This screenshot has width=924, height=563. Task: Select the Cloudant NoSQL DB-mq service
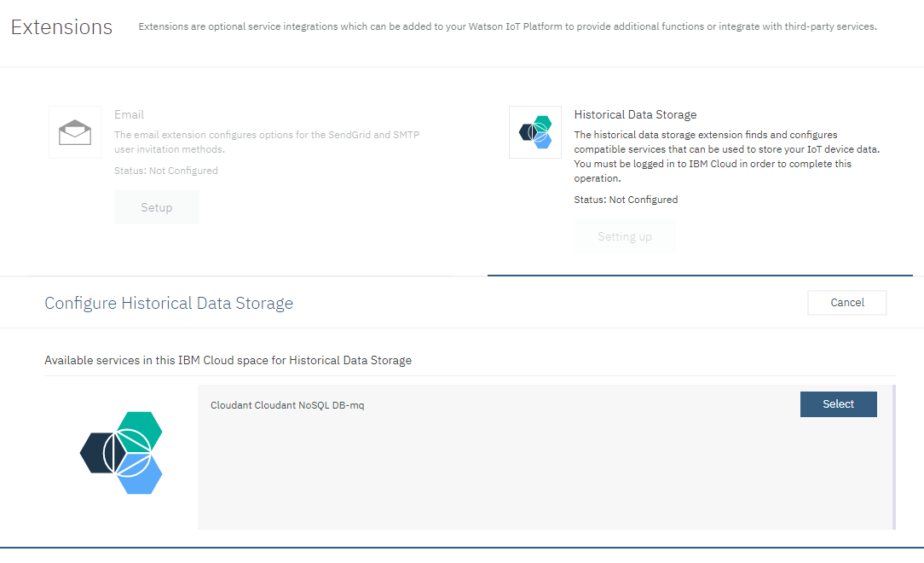click(x=838, y=403)
